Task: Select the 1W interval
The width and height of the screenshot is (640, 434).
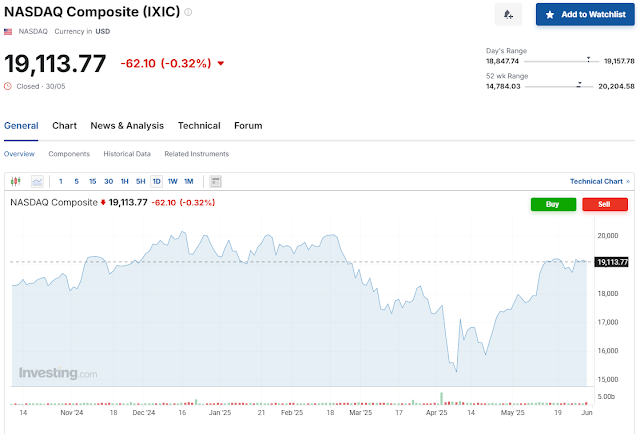Action: click(173, 181)
